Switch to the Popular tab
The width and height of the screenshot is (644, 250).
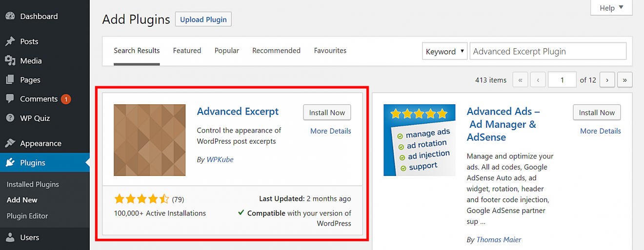pyautogui.click(x=227, y=50)
